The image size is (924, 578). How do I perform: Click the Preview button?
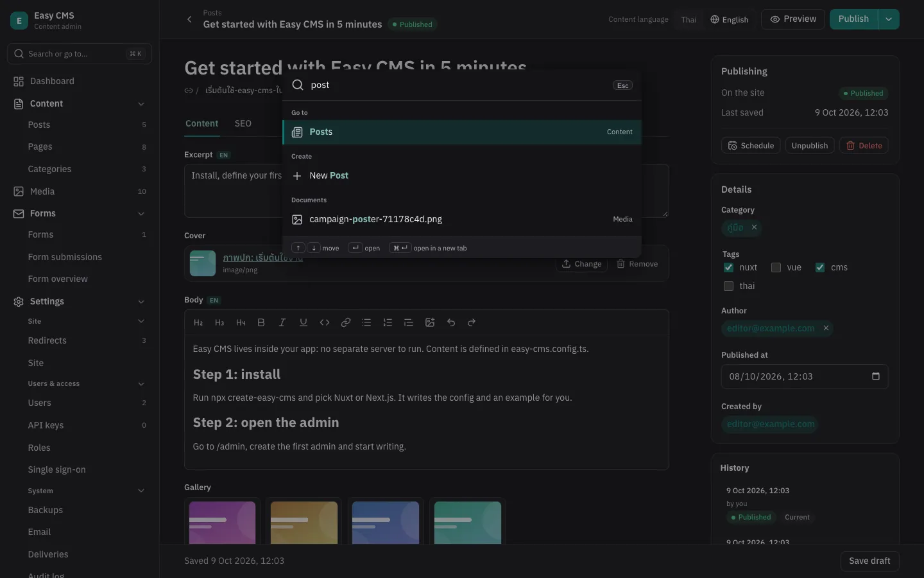pos(793,19)
